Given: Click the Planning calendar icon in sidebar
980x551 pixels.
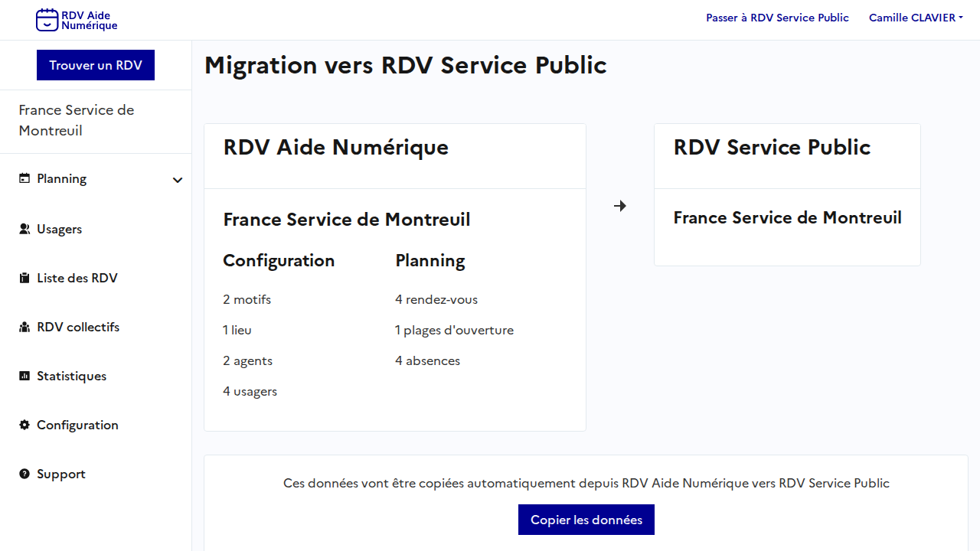Looking at the screenshot, I should [x=24, y=178].
